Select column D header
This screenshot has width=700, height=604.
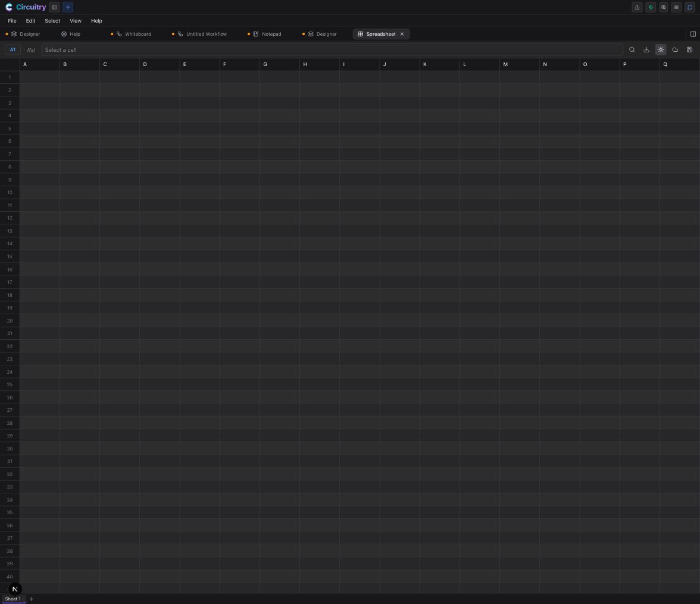[160, 64]
